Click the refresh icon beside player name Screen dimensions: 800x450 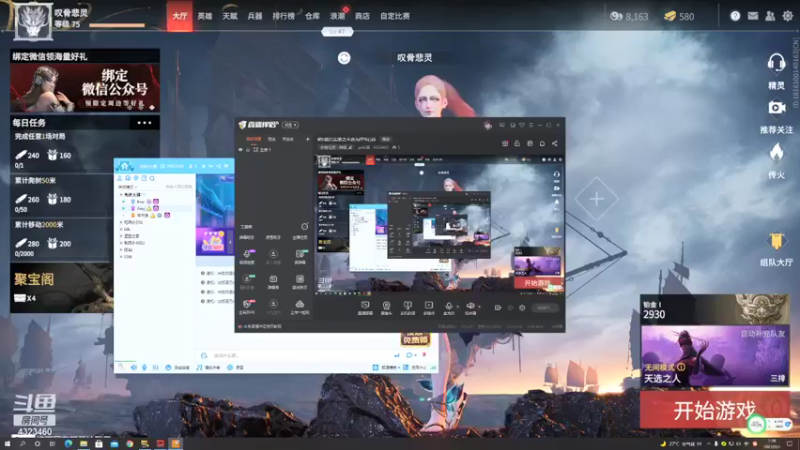pos(344,58)
